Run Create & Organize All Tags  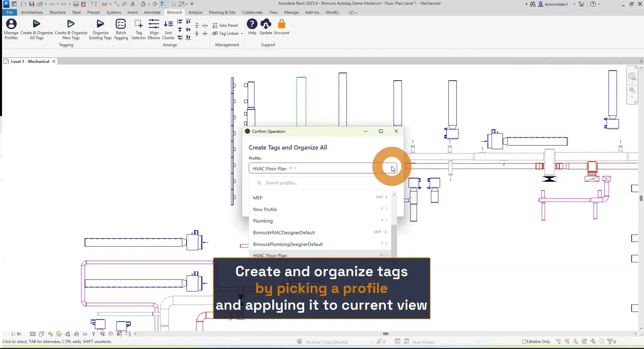point(36,30)
